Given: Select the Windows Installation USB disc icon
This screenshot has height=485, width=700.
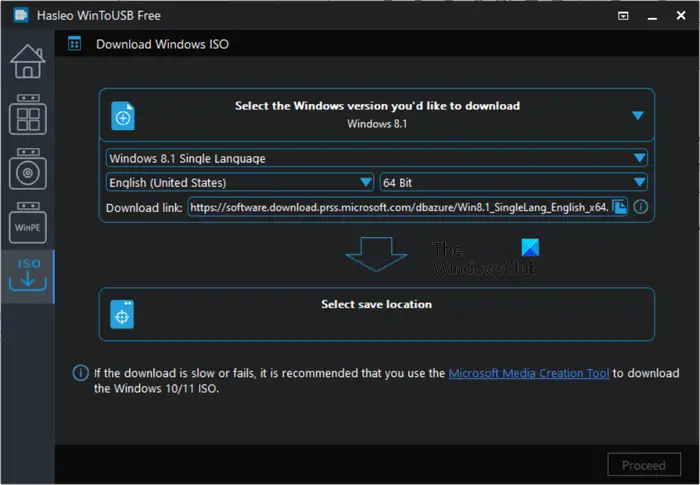Looking at the screenshot, I should coord(28,169).
